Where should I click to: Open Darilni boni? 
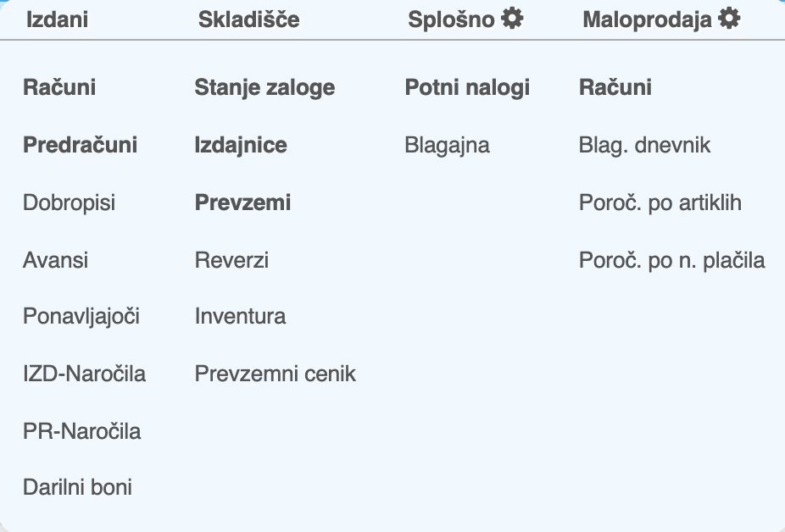pos(76,487)
